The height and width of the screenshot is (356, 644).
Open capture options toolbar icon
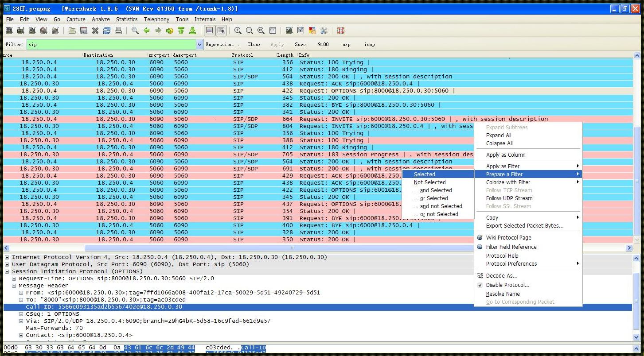point(20,31)
